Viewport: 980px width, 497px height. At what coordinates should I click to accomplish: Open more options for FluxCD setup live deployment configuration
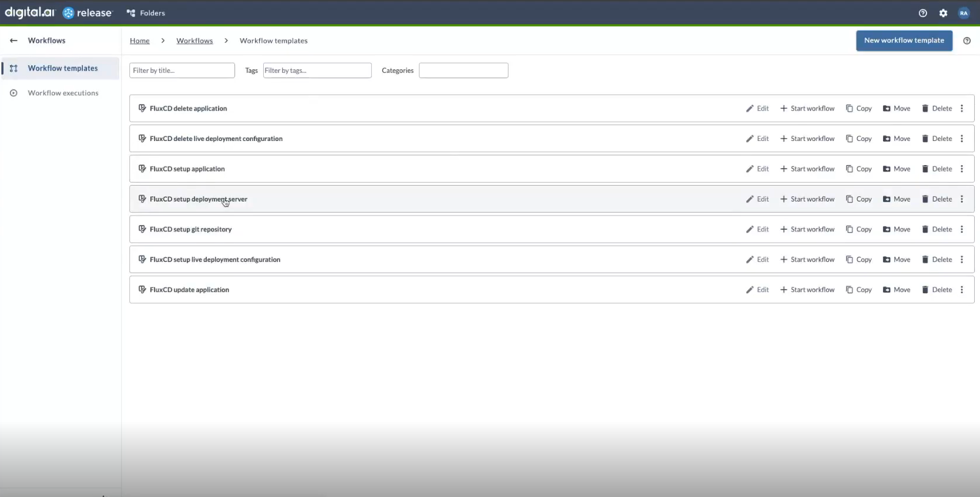(x=962, y=260)
